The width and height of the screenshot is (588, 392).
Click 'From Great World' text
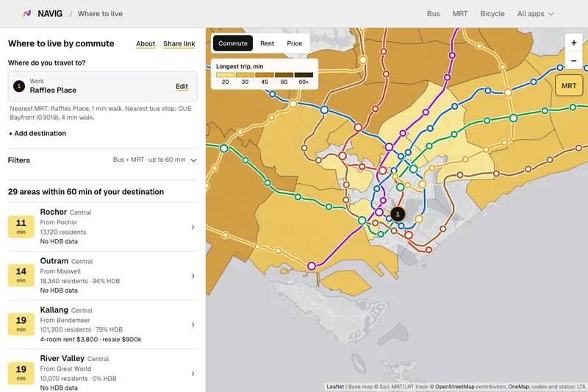65,368
